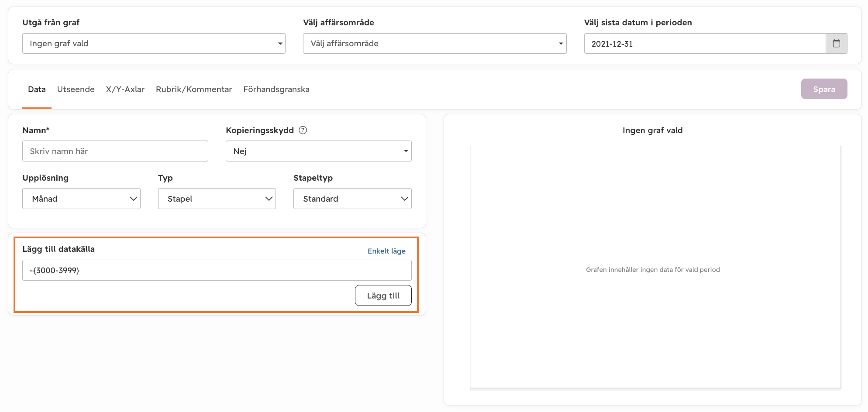This screenshot has height=412, width=868.
Task: Click the date field showing 2021-12-31
Action: (x=705, y=44)
